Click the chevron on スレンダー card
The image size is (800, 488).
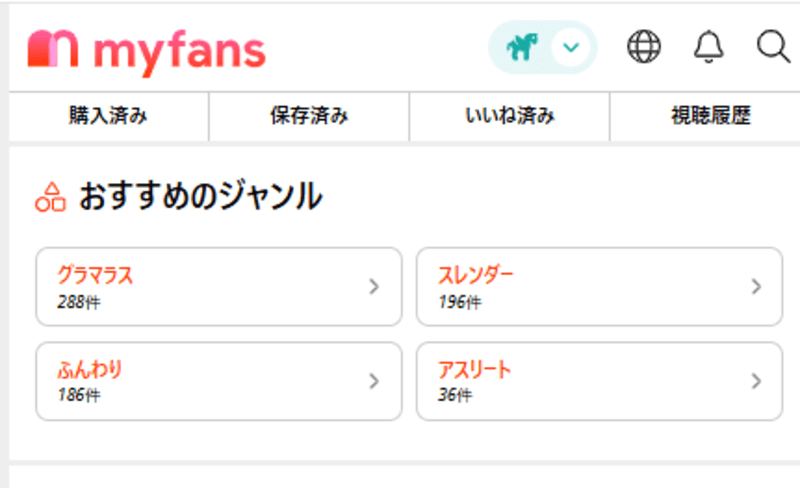[756, 287]
